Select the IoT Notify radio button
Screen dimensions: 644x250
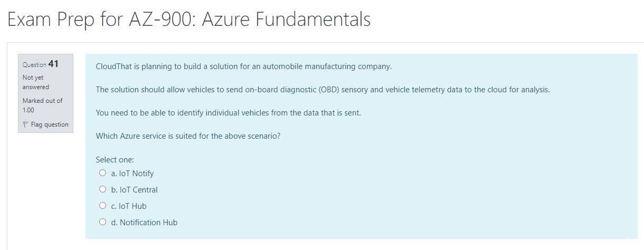(x=102, y=173)
